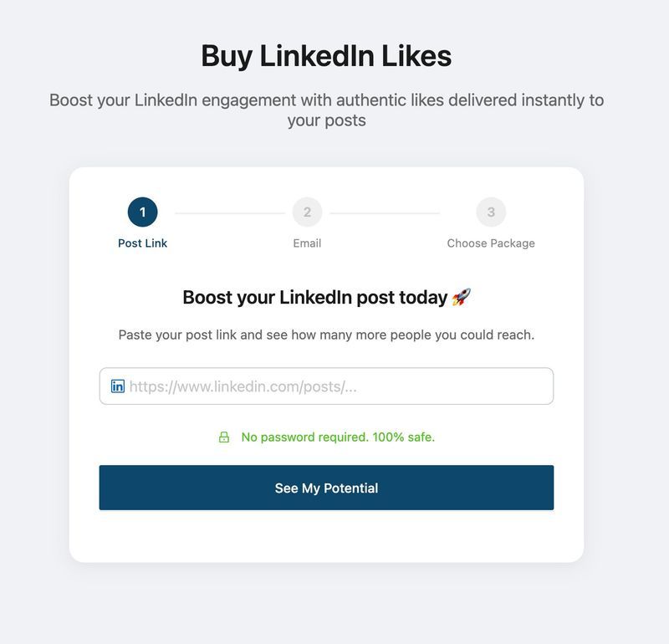Click the circled number 1 step indicator

pos(141,212)
